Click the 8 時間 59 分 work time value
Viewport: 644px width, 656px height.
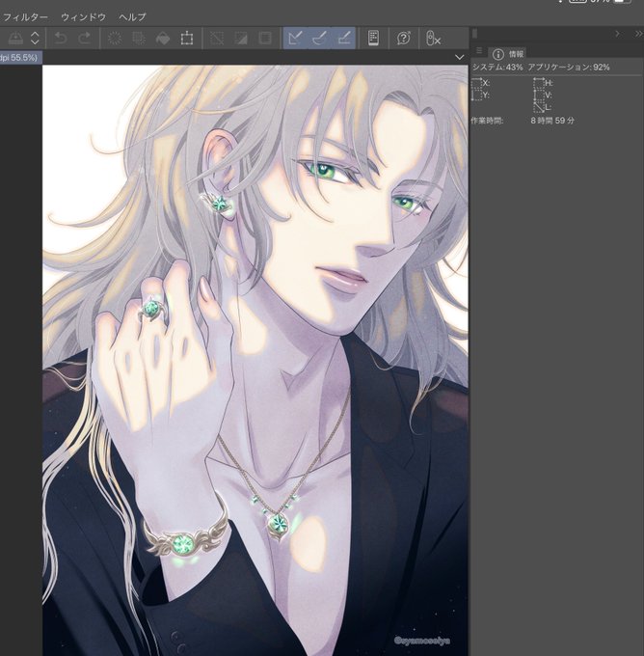pyautogui.click(x=552, y=121)
